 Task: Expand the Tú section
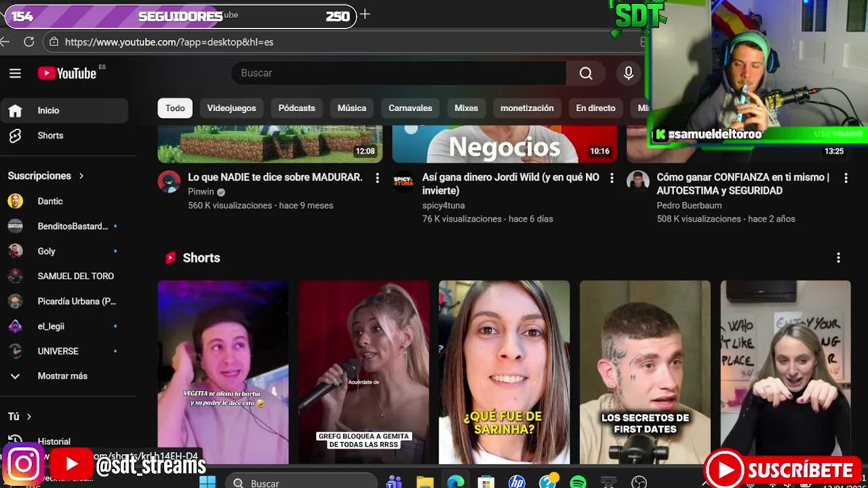pyautogui.click(x=20, y=416)
